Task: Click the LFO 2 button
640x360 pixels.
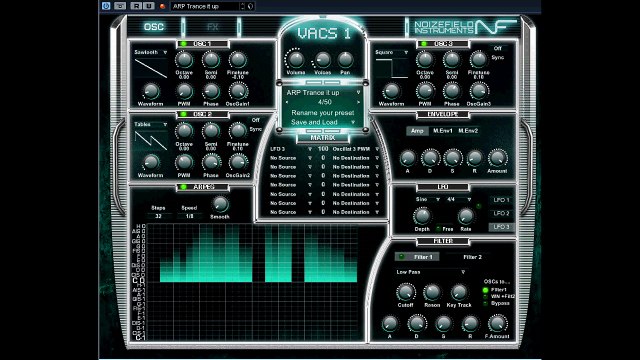Action: tap(501, 213)
